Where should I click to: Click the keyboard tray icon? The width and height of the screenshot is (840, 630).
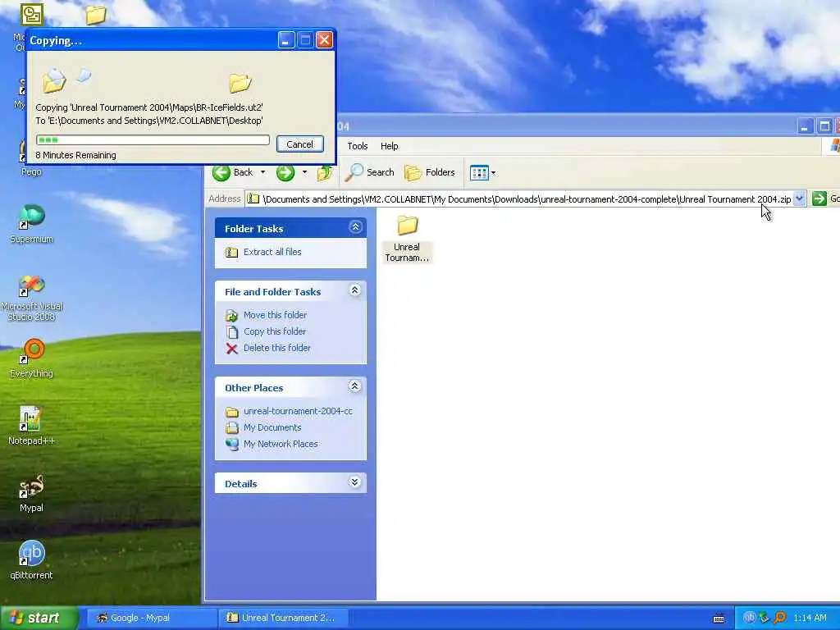[x=719, y=619]
